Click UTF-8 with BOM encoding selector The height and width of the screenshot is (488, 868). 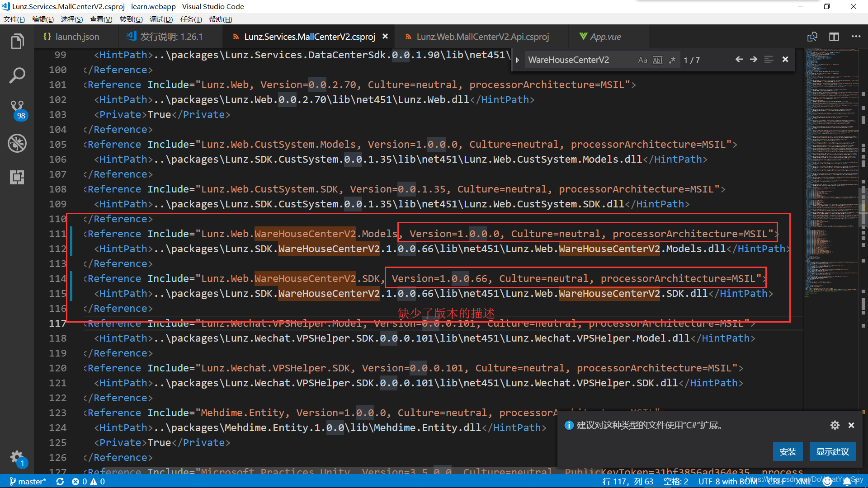(727, 482)
